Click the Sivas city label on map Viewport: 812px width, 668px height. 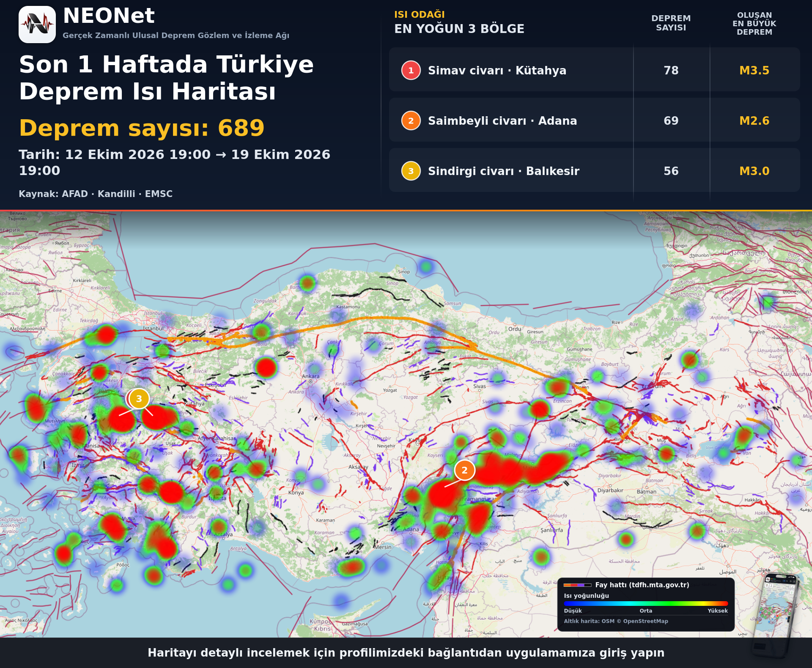(479, 386)
